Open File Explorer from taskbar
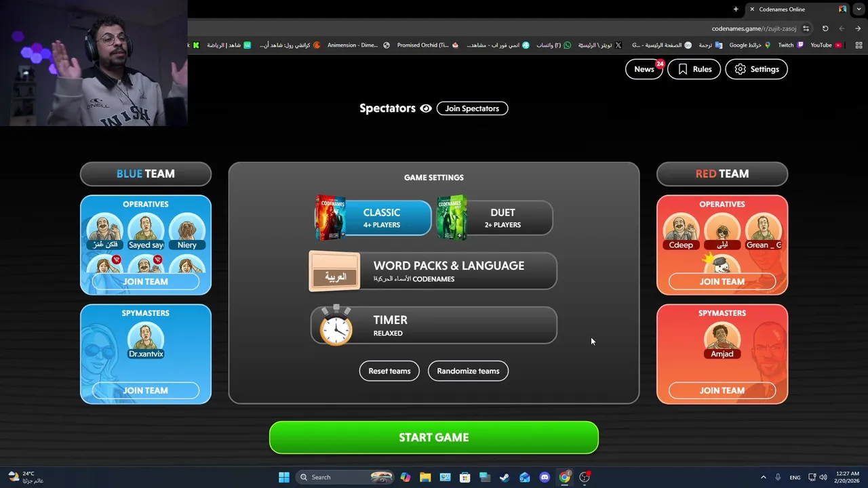This screenshot has width=868, height=488. pos(425,477)
